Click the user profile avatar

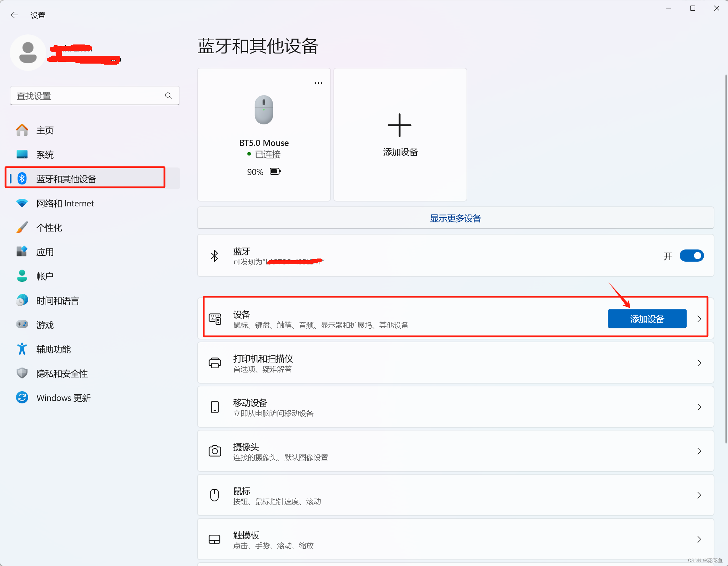[x=28, y=52]
